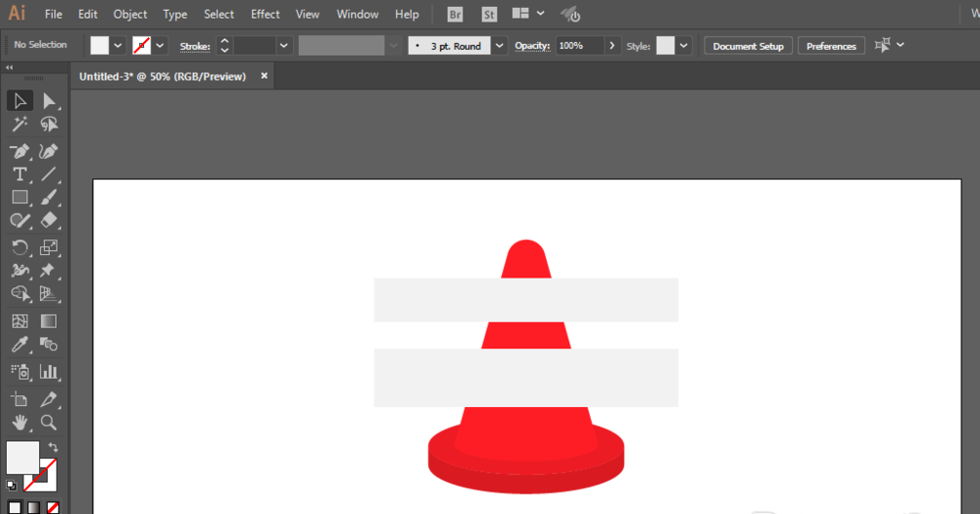Switch to Untitled-3 document tab
980x514 pixels.
163,77
